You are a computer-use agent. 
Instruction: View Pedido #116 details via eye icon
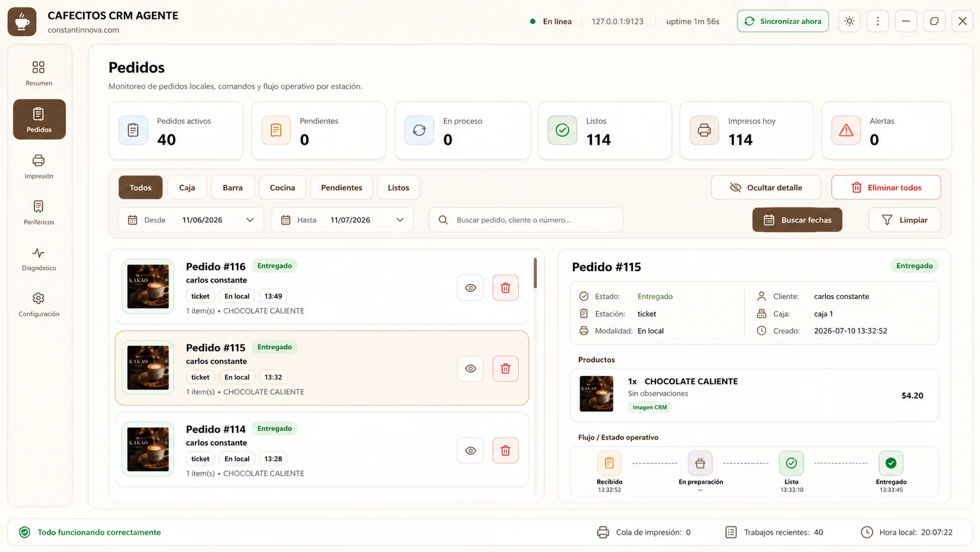tap(471, 288)
